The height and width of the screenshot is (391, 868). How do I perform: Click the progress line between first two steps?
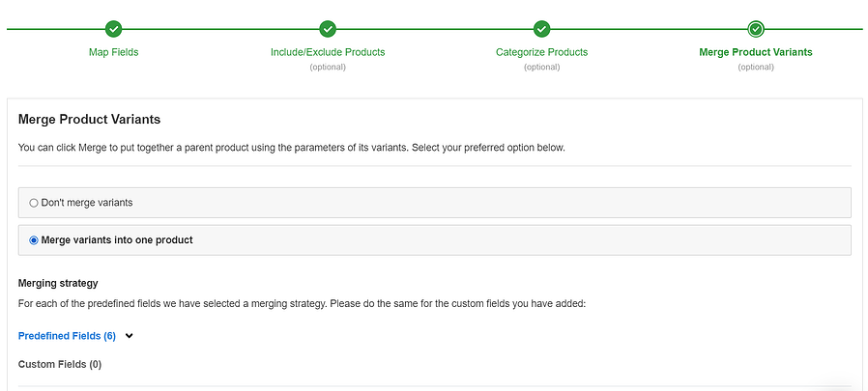pos(220,29)
